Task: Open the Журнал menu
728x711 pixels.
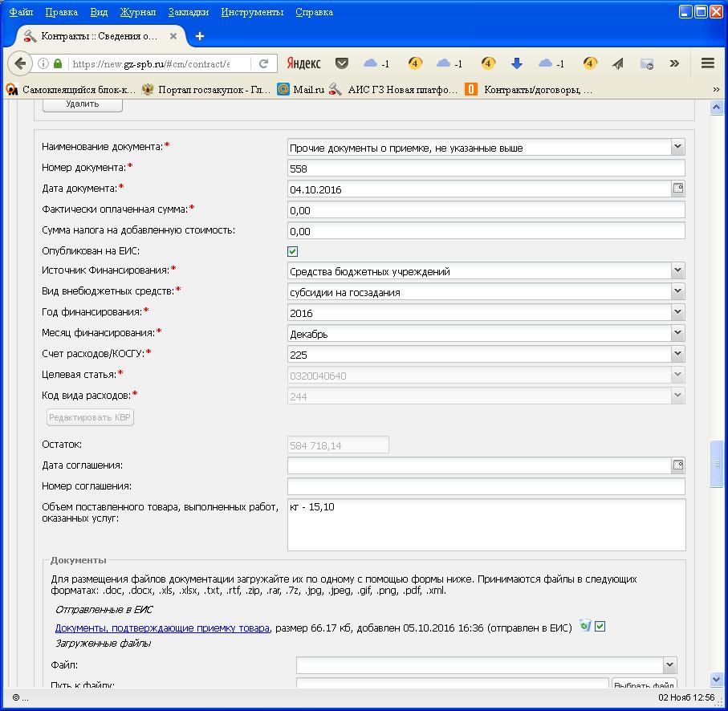Action: coord(137,12)
